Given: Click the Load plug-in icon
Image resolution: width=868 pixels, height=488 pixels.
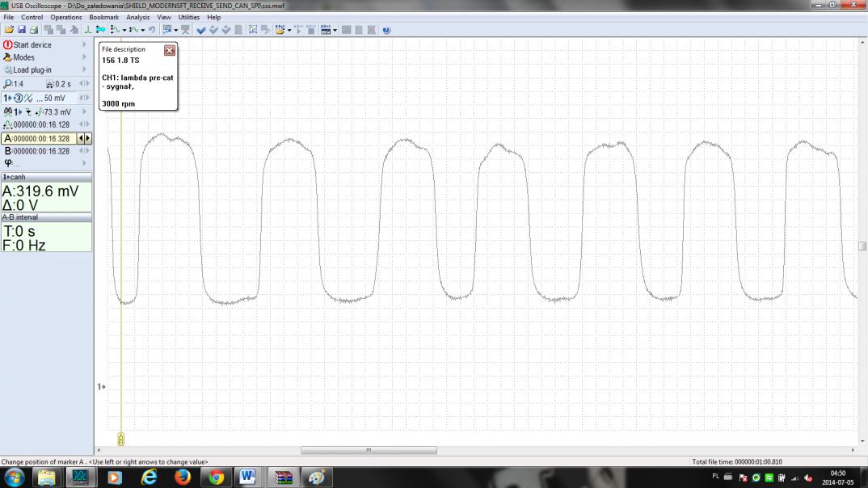Looking at the screenshot, I should (x=7, y=70).
